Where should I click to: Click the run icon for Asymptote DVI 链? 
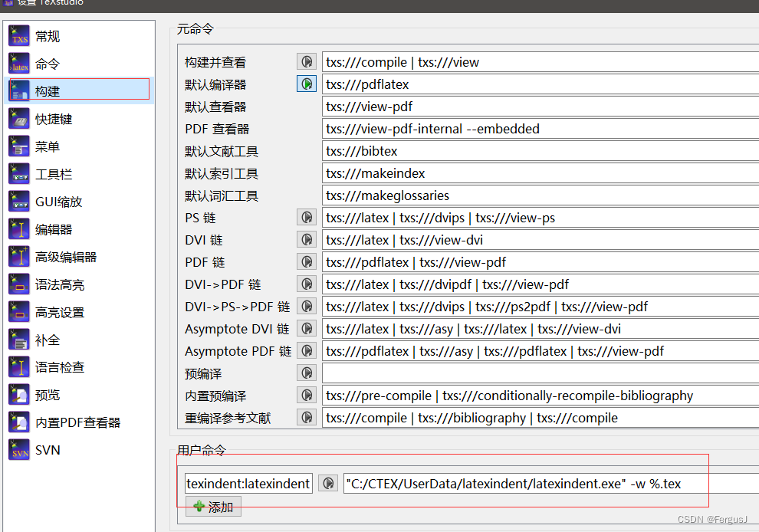307,329
